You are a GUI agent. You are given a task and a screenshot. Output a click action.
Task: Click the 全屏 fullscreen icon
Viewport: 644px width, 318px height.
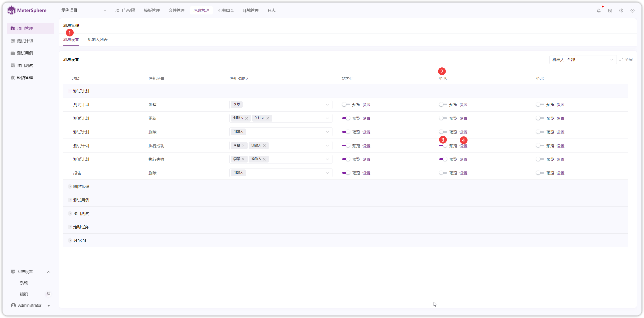point(621,59)
